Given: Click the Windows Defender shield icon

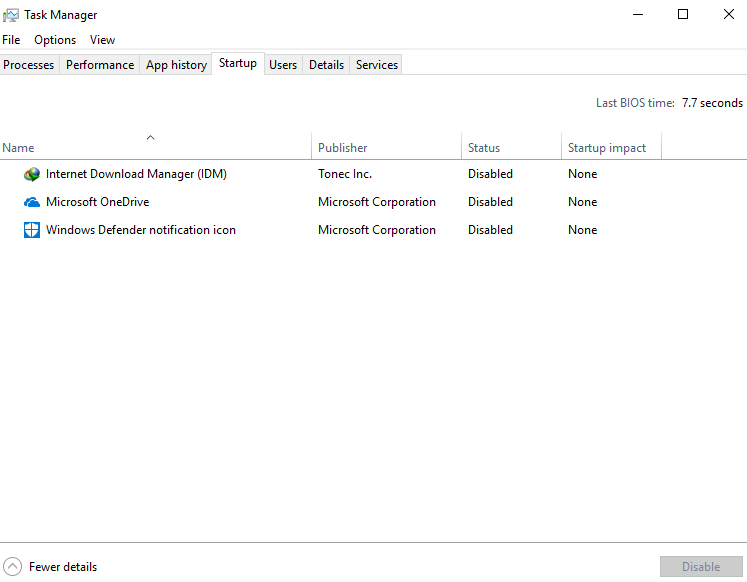Looking at the screenshot, I should [32, 230].
